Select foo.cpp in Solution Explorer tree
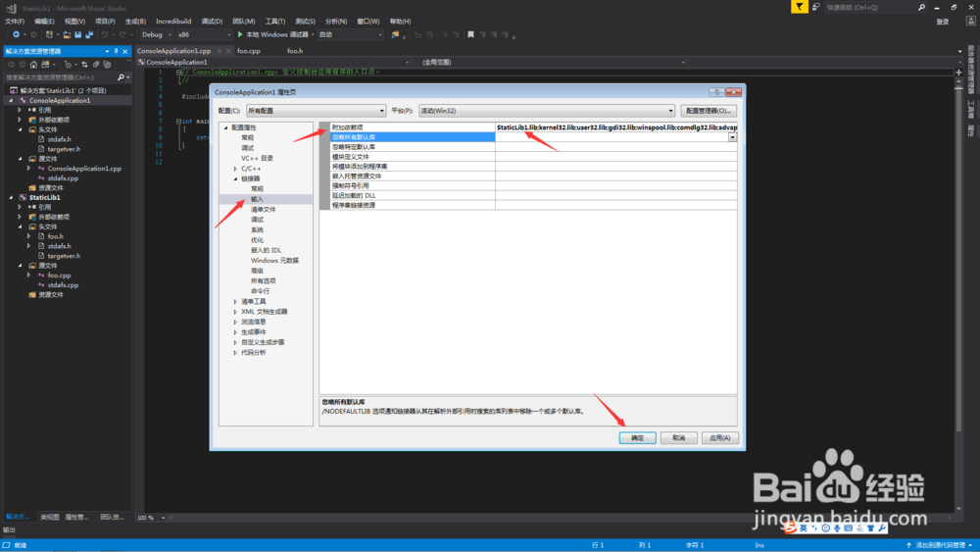980x552 pixels. (x=60, y=276)
